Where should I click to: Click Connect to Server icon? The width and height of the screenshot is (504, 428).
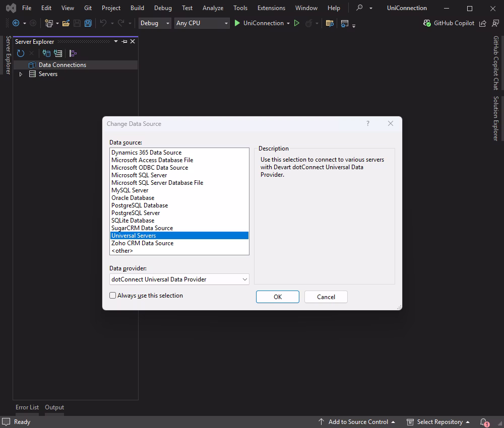tap(58, 53)
